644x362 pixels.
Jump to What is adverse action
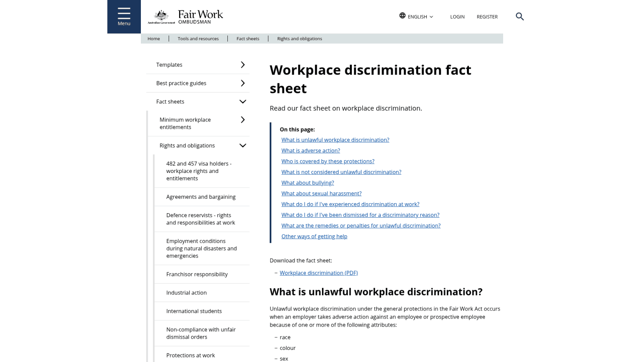[311, 150]
